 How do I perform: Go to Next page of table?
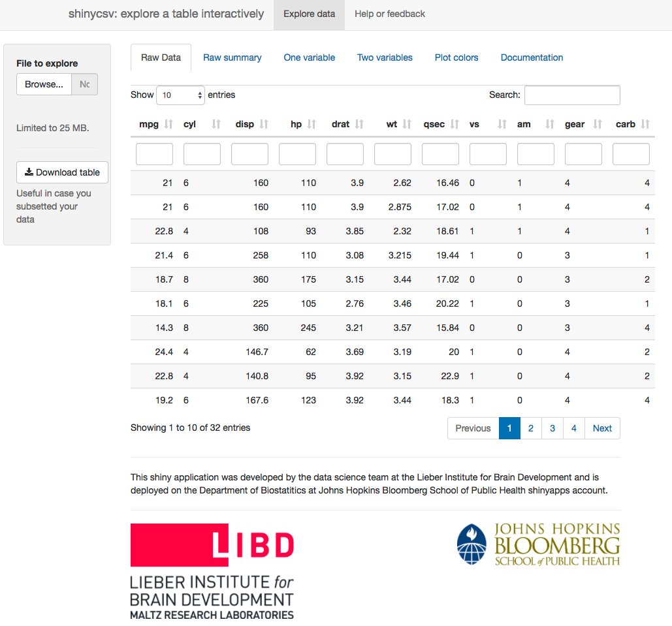tap(602, 428)
